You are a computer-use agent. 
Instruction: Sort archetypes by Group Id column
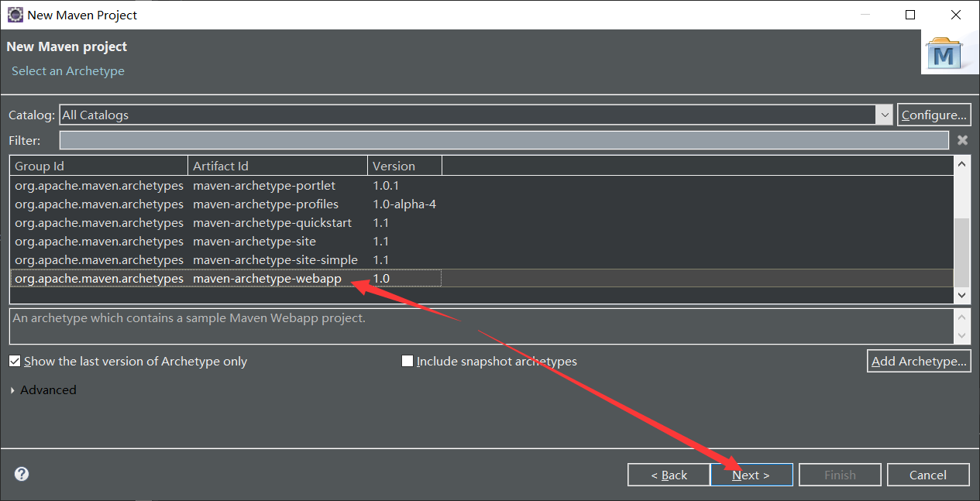99,166
